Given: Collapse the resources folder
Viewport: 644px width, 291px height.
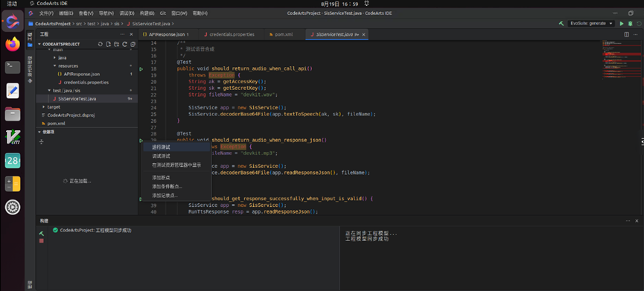Looking at the screenshot, I should 55,66.
